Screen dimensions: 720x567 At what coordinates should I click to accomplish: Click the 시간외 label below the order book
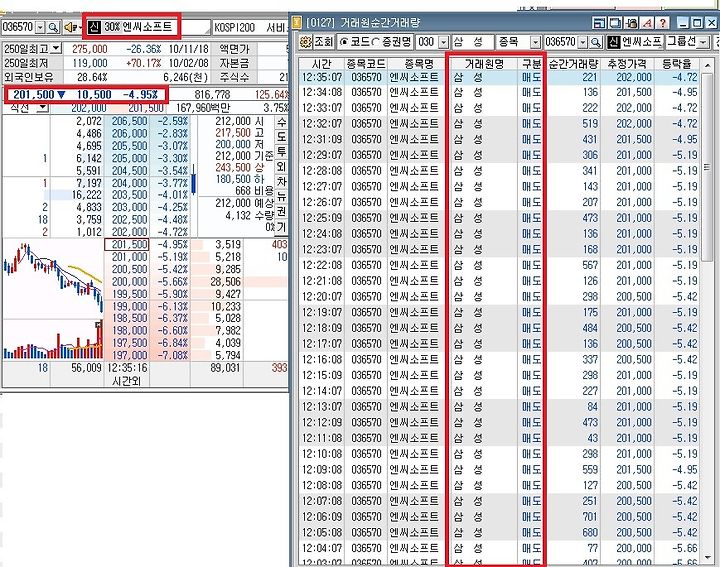pyautogui.click(x=127, y=381)
